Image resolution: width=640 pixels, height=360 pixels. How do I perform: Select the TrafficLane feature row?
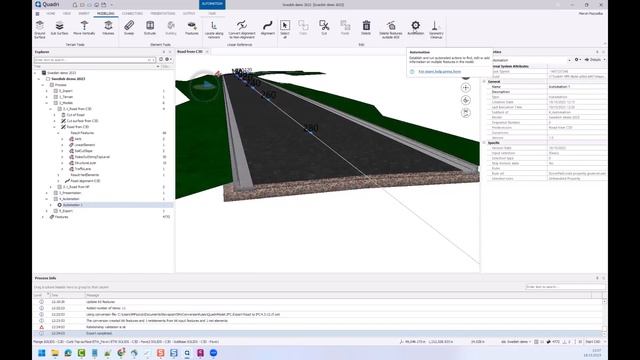click(x=82, y=169)
